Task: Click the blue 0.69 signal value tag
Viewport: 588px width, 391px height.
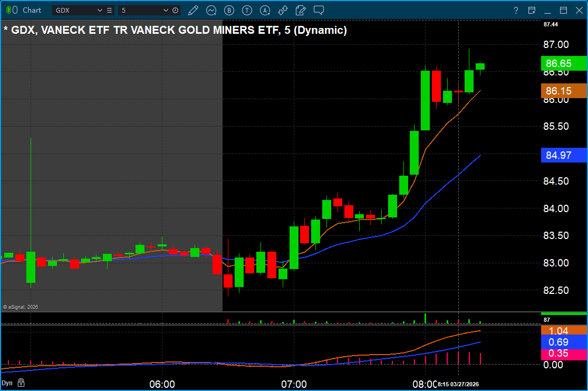Action: coord(564,342)
